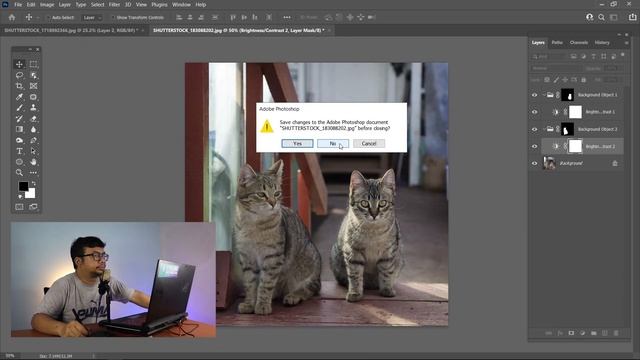640x360 pixels.
Task: Hide the Brightness/Contrast 1 layer
Action: click(535, 112)
